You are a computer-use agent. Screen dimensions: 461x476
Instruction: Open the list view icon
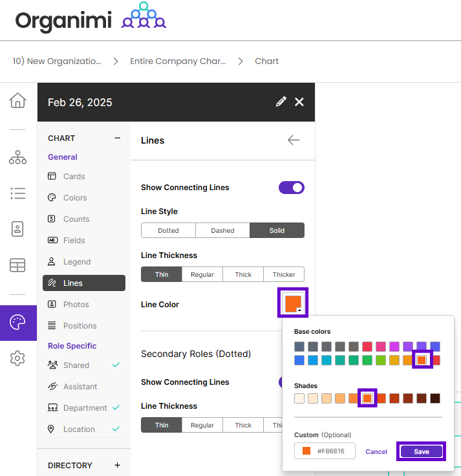point(18,193)
